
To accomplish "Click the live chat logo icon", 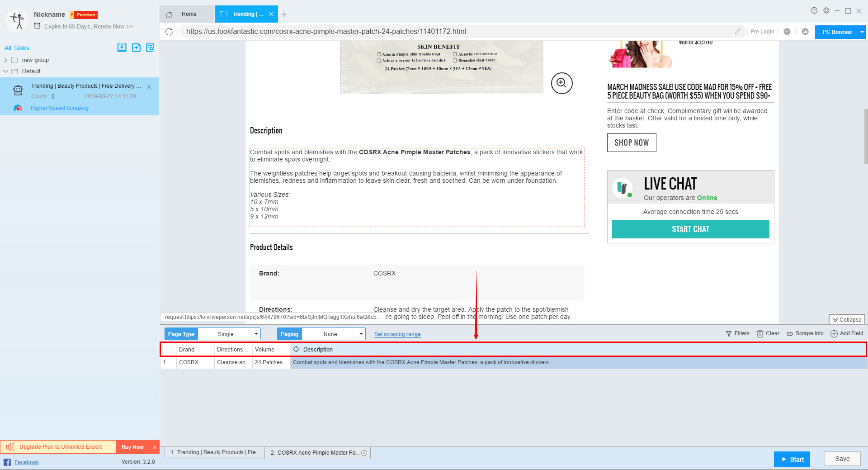I will point(623,187).
